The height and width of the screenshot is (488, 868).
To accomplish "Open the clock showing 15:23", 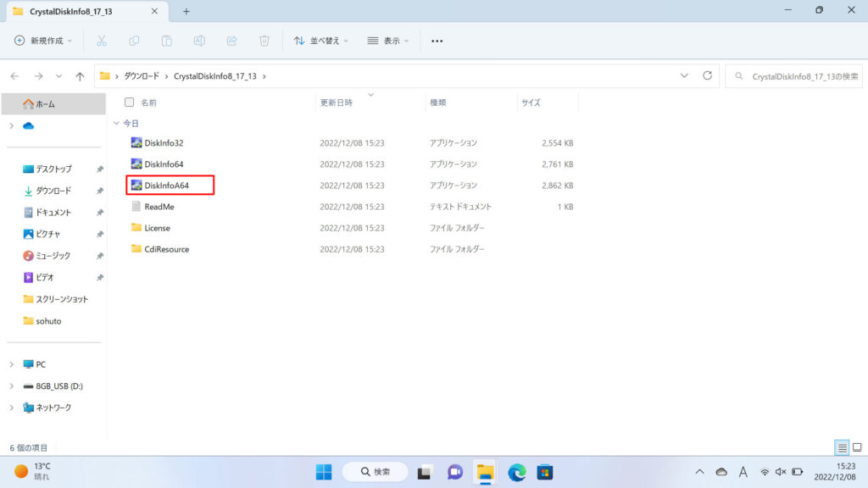I will point(835,471).
